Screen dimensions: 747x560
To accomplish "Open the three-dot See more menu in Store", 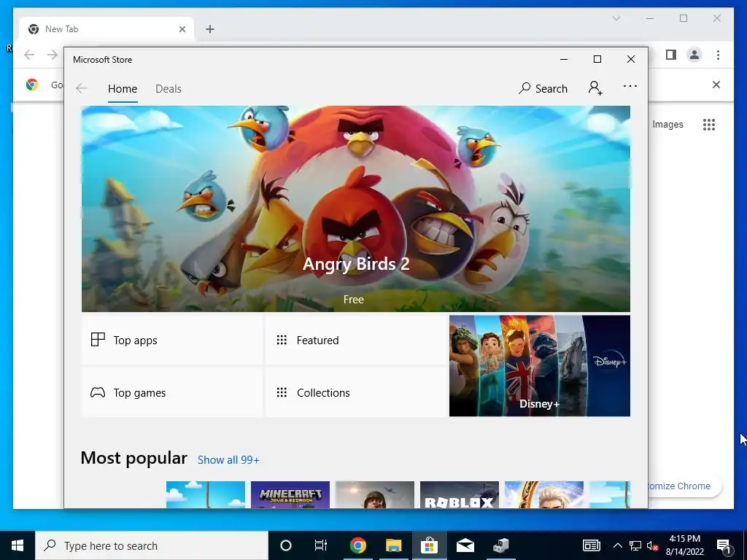I will point(630,86).
